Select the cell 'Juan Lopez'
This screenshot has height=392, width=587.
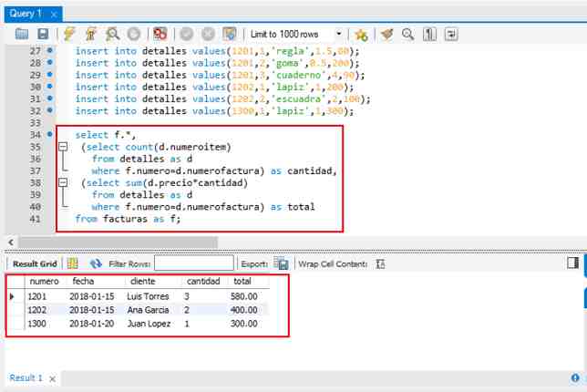(149, 324)
